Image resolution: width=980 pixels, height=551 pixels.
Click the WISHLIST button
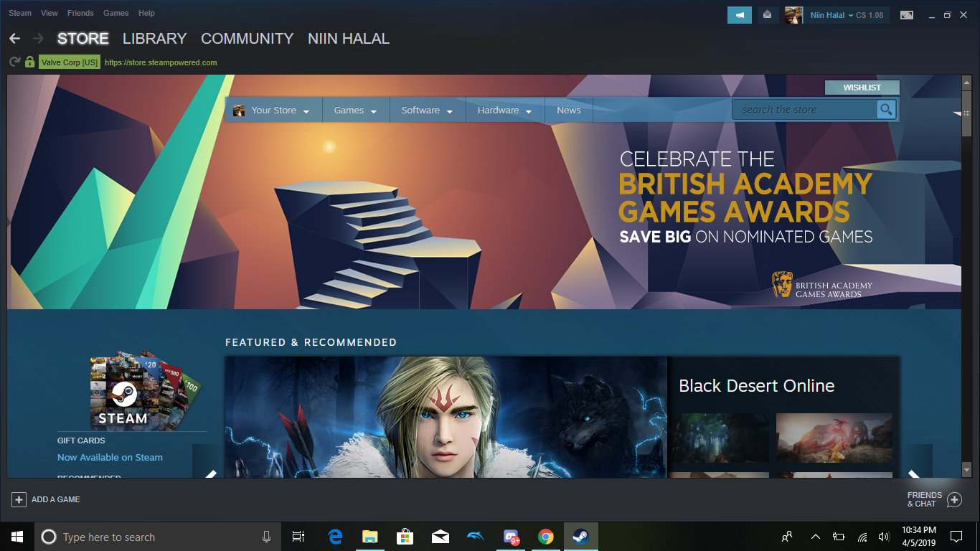click(862, 88)
